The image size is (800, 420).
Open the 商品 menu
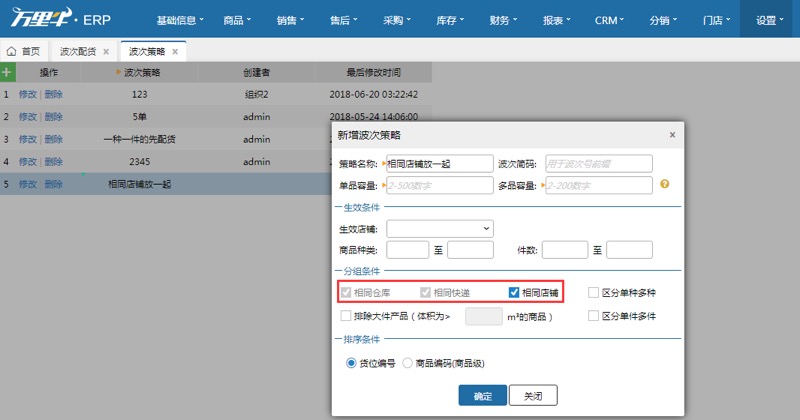pyautogui.click(x=237, y=20)
